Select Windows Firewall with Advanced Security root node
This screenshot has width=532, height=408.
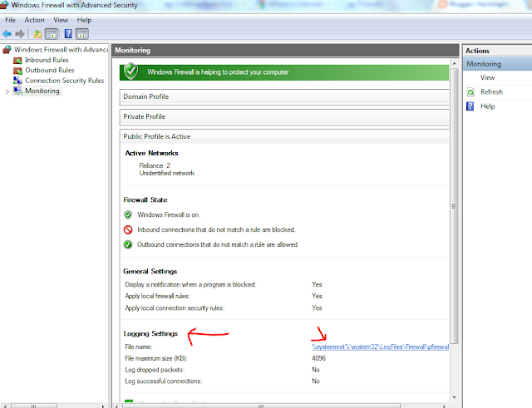(61, 50)
